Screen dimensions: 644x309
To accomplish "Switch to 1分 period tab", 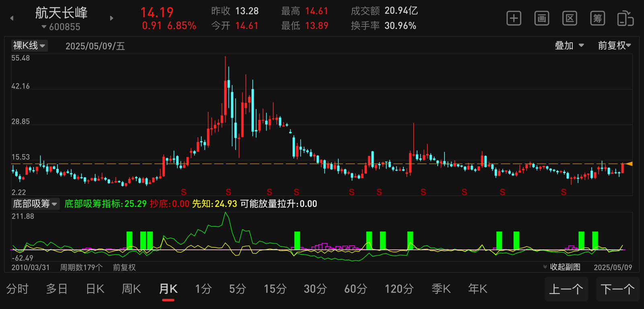I will 203,289.
